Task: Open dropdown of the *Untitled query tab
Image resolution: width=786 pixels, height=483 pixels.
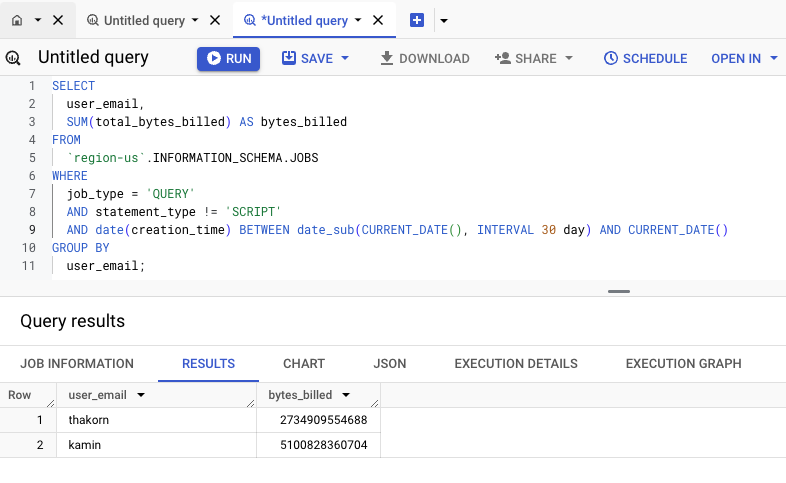Action: (x=358, y=20)
